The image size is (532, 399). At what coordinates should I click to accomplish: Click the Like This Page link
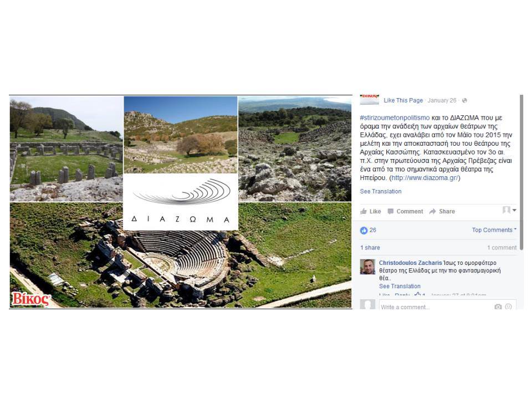[x=403, y=100]
